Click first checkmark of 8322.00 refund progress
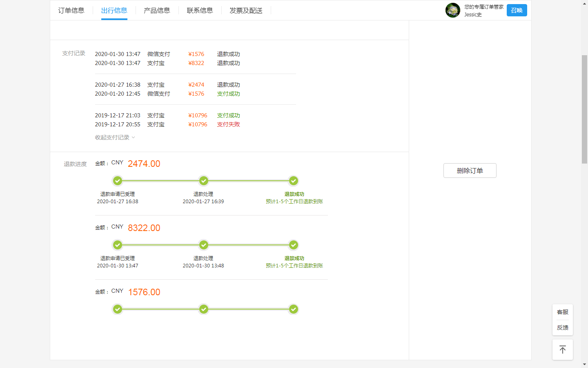Screen dimensions: 588x368 (118, 245)
